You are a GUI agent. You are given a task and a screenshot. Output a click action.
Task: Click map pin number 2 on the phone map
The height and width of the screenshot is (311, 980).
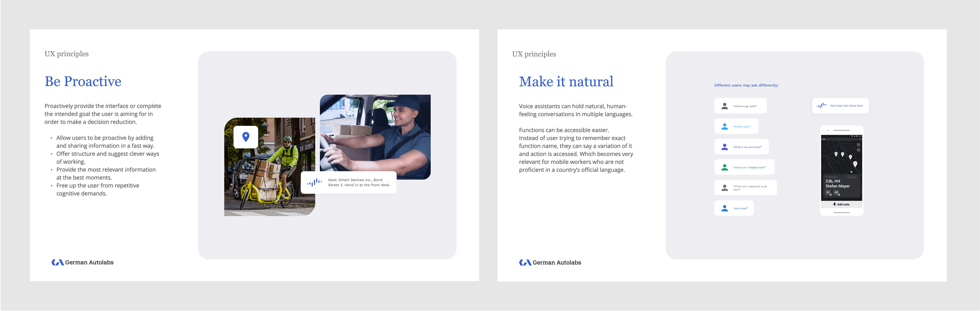point(851,157)
